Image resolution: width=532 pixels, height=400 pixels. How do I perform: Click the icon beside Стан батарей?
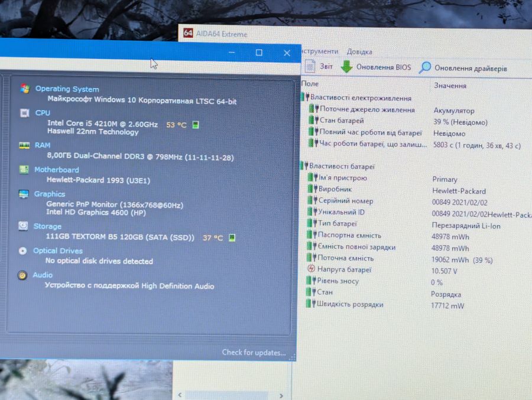click(x=313, y=120)
